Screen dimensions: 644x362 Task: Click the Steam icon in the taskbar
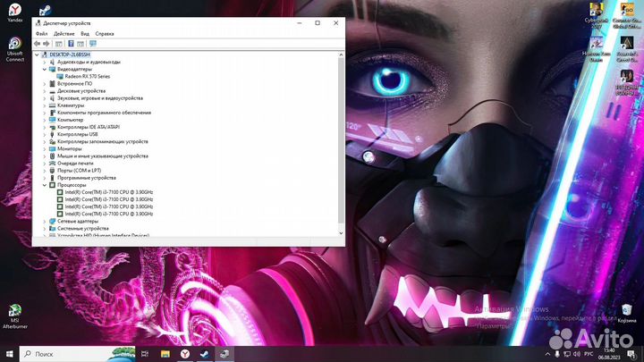coord(205,354)
